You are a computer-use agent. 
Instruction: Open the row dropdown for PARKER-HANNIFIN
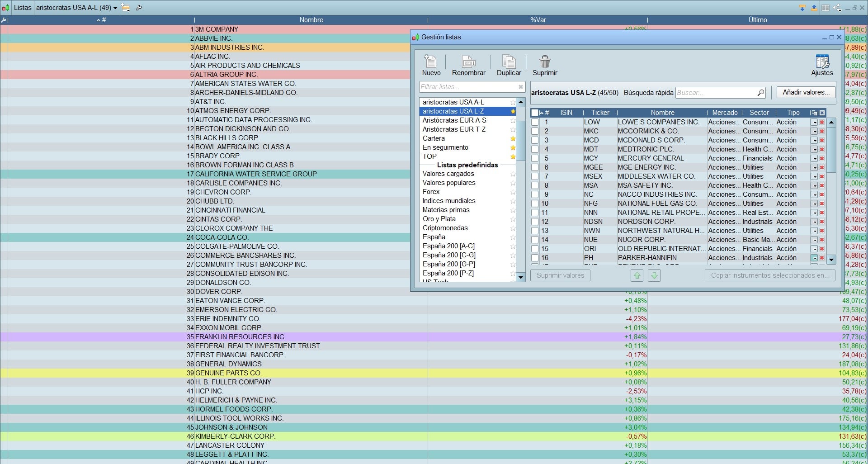click(x=814, y=258)
